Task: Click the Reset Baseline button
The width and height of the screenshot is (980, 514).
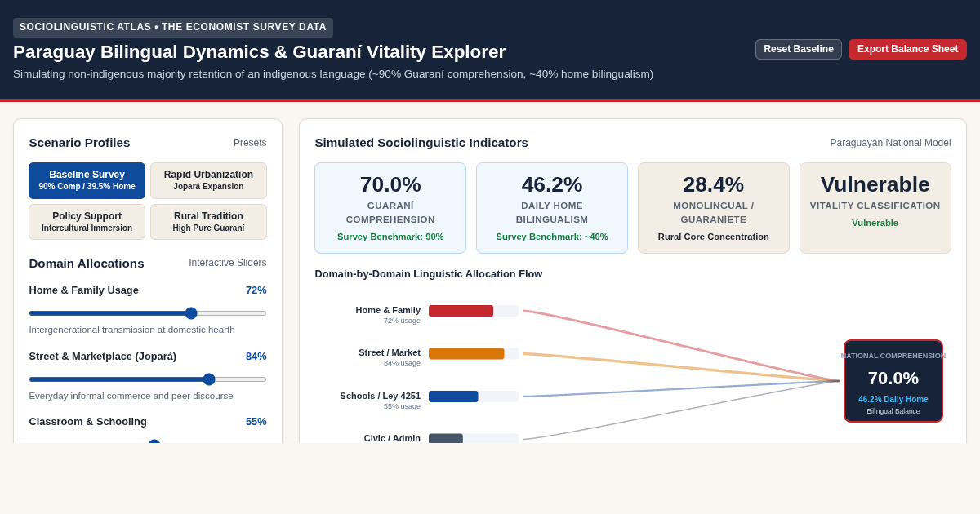Action: click(x=798, y=49)
